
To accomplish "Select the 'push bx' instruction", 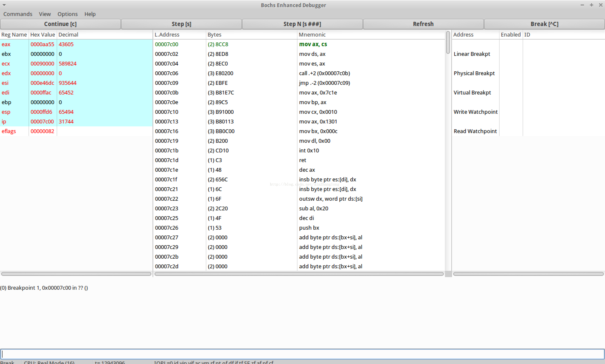I will coord(299,228).
